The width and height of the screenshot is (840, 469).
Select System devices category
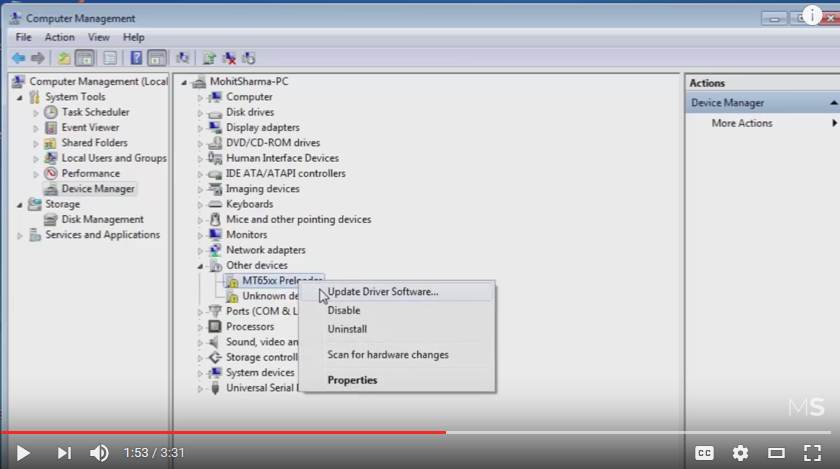coord(260,373)
